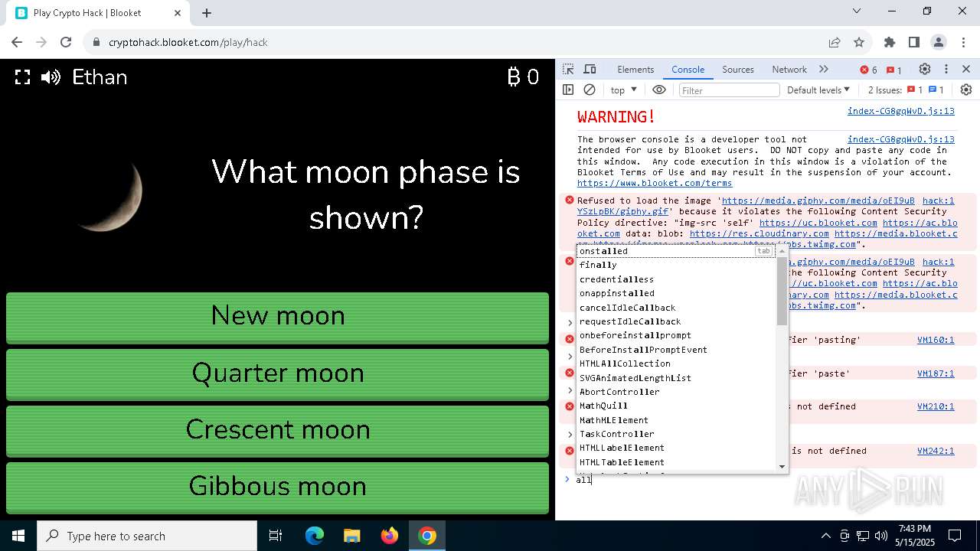Viewport: 980px width, 551px height.
Task: Open the blooket.com/terms link
Action: coord(655,183)
